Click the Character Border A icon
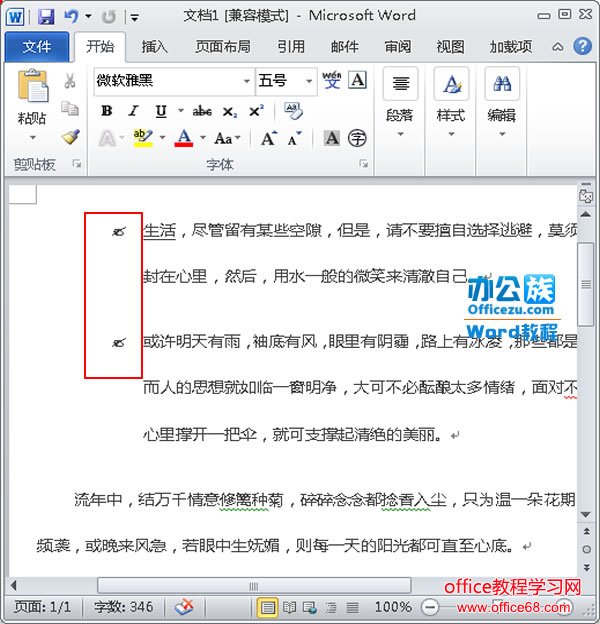The width and height of the screenshot is (600, 624). click(x=357, y=80)
